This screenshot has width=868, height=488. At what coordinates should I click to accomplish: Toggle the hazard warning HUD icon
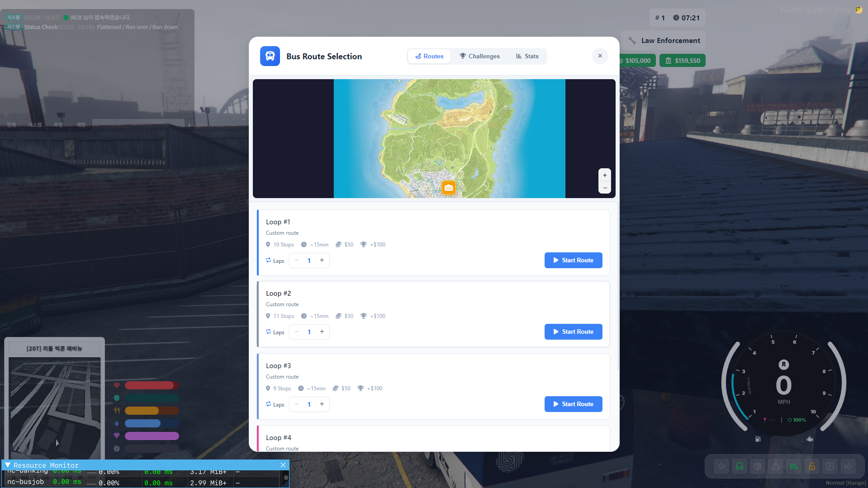tap(776, 466)
